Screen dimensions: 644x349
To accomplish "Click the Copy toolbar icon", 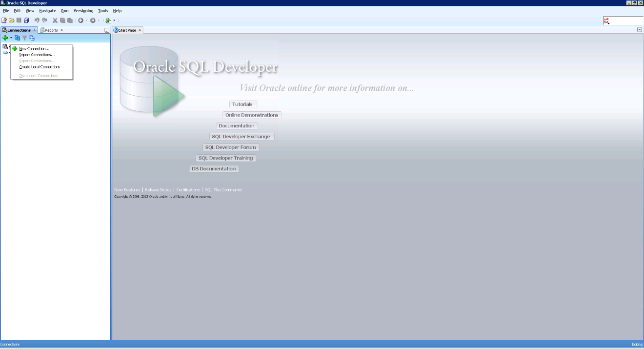I will (x=62, y=21).
